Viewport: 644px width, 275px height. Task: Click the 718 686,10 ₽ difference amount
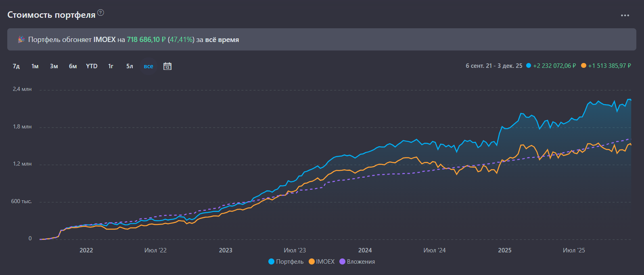[x=146, y=40]
